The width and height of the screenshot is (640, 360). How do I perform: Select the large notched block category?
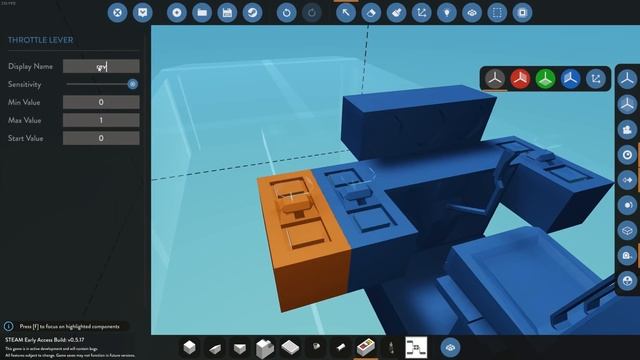[265, 348]
